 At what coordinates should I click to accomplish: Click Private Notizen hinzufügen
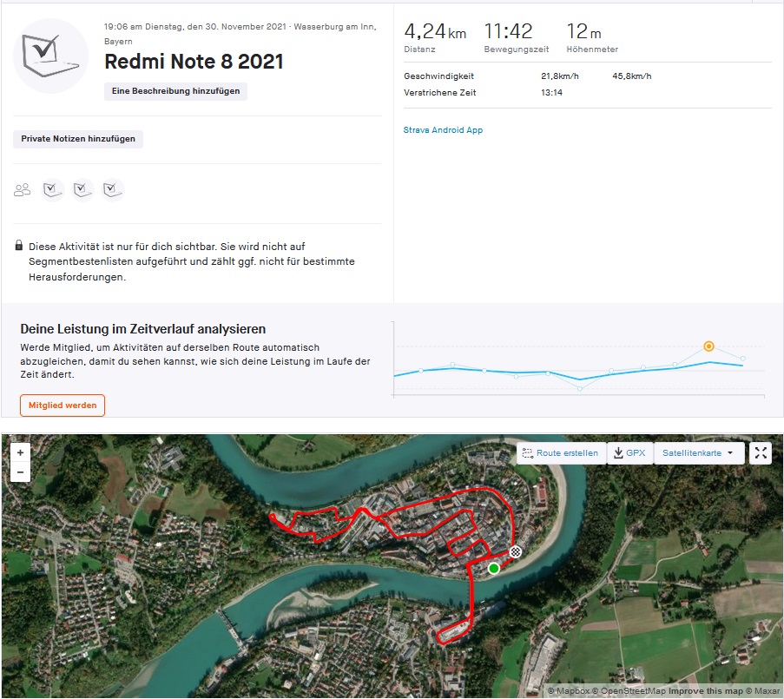click(78, 139)
